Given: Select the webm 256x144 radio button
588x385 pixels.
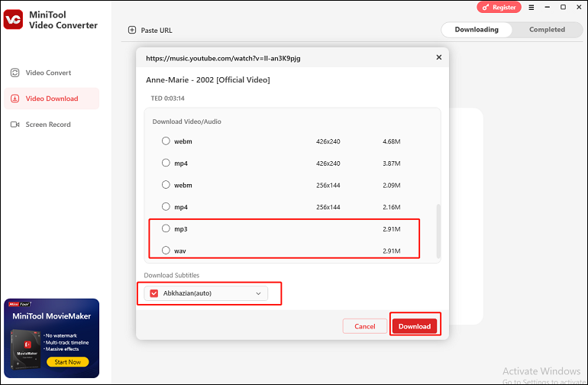Looking at the screenshot, I should point(166,185).
